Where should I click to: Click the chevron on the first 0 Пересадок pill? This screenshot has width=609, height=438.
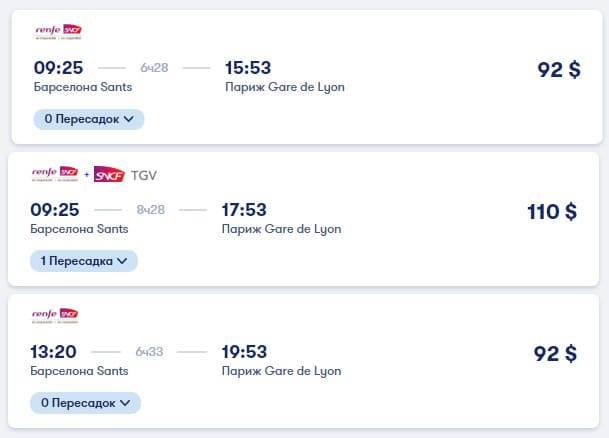pyautogui.click(x=129, y=119)
